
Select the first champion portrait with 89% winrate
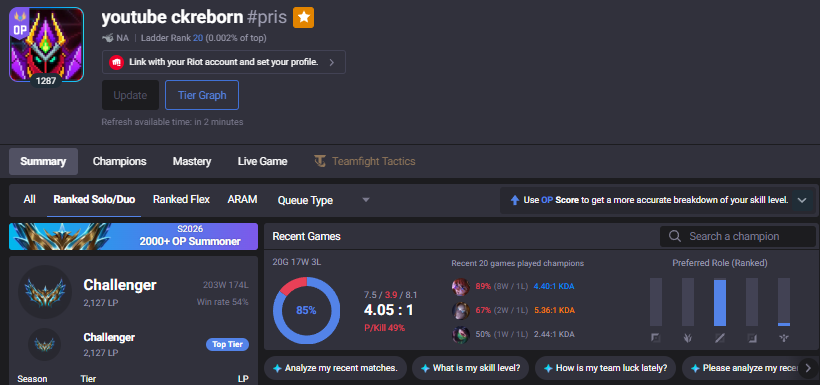(460, 287)
